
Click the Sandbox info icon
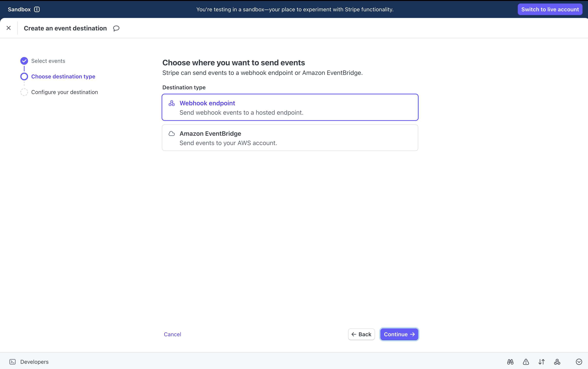(37, 10)
